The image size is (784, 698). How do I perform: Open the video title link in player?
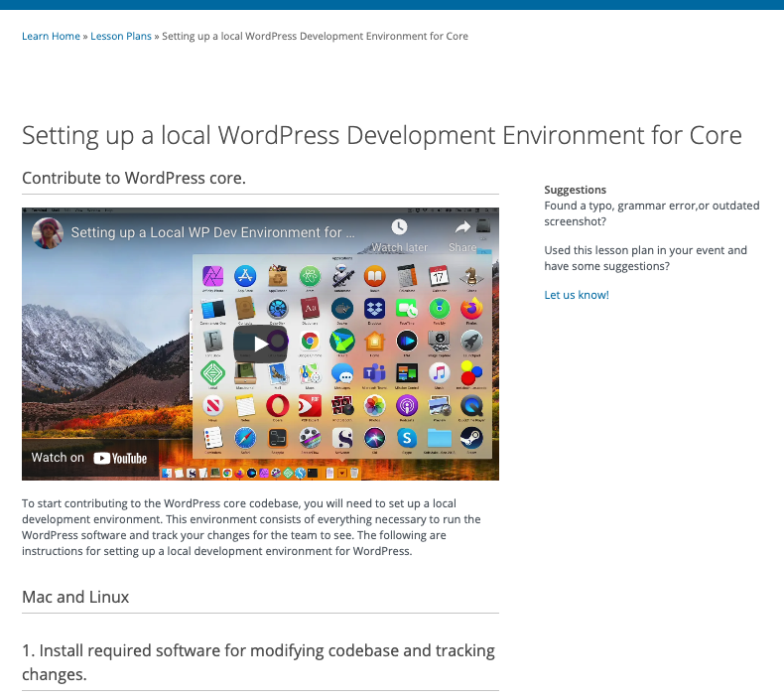click(212, 232)
